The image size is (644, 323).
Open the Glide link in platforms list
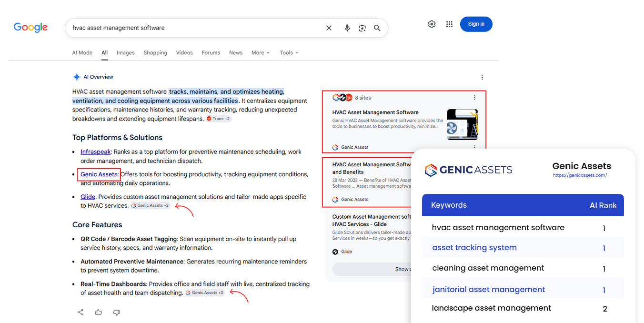88,197
